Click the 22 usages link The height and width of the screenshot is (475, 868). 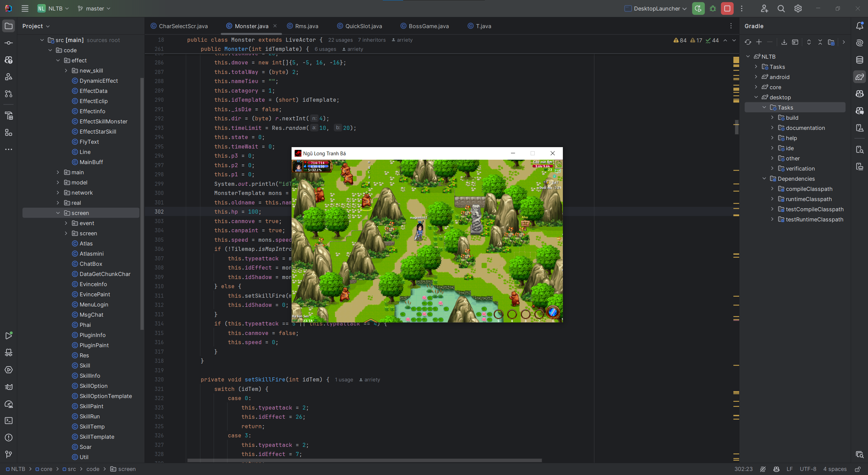(x=340, y=40)
